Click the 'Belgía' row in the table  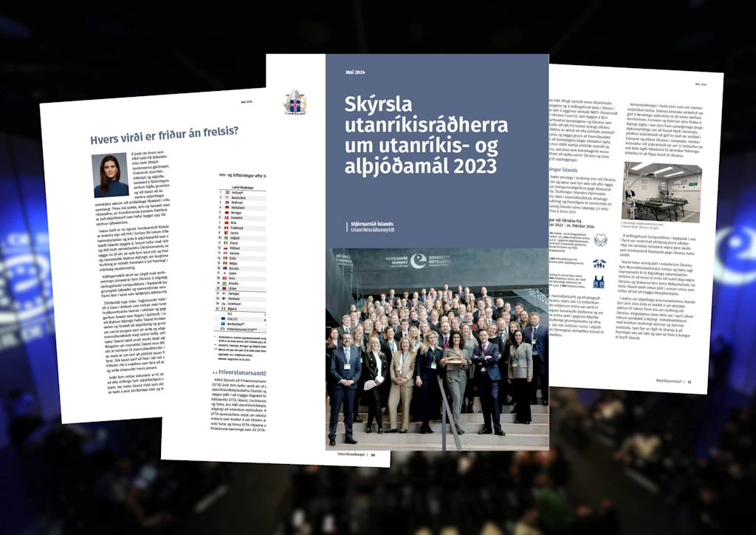point(242,263)
